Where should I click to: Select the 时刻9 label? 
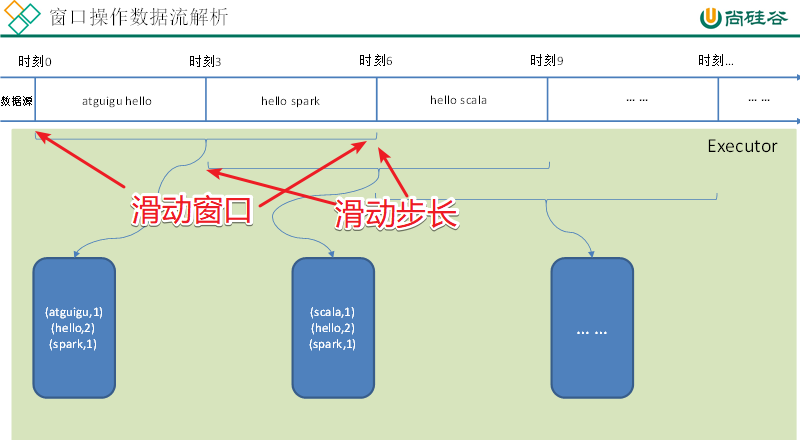coord(546,61)
